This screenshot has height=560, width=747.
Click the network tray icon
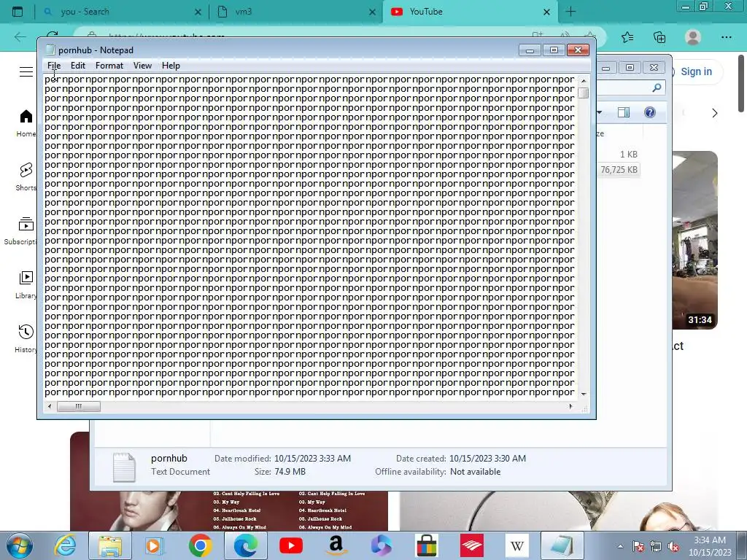click(x=656, y=546)
